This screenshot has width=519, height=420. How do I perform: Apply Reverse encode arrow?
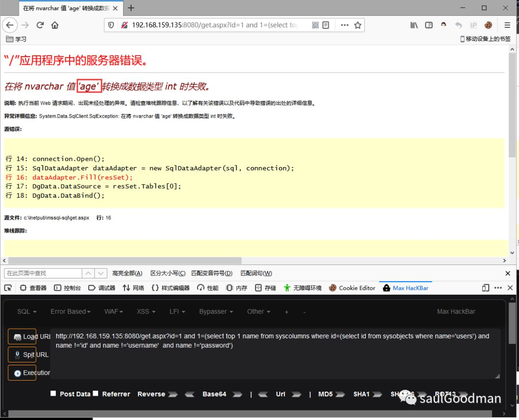pyautogui.click(x=173, y=394)
